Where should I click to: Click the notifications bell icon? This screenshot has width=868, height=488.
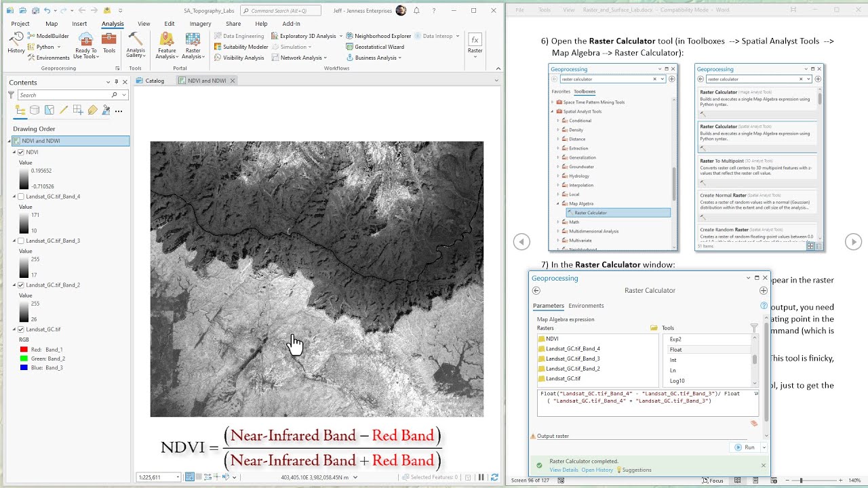coord(416,10)
